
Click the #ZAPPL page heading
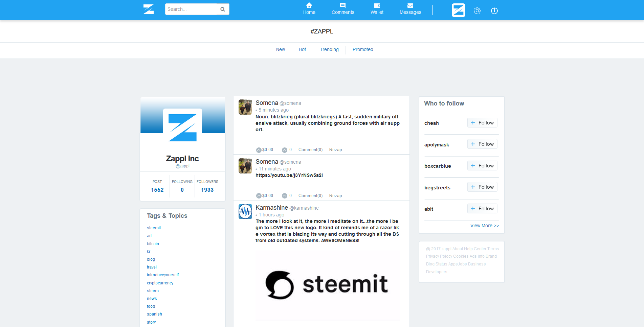pyautogui.click(x=322, y=31)
